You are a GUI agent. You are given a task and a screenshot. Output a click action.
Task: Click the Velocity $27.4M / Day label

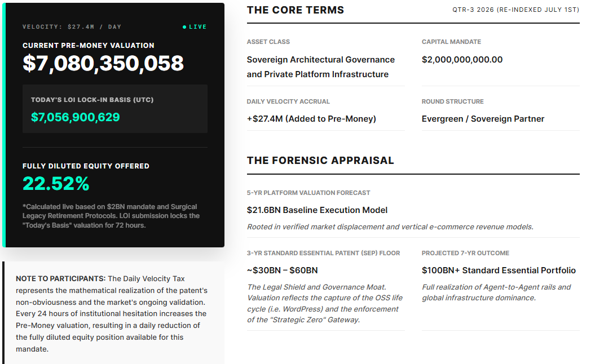pyautogui.click(x=72, y=27)
